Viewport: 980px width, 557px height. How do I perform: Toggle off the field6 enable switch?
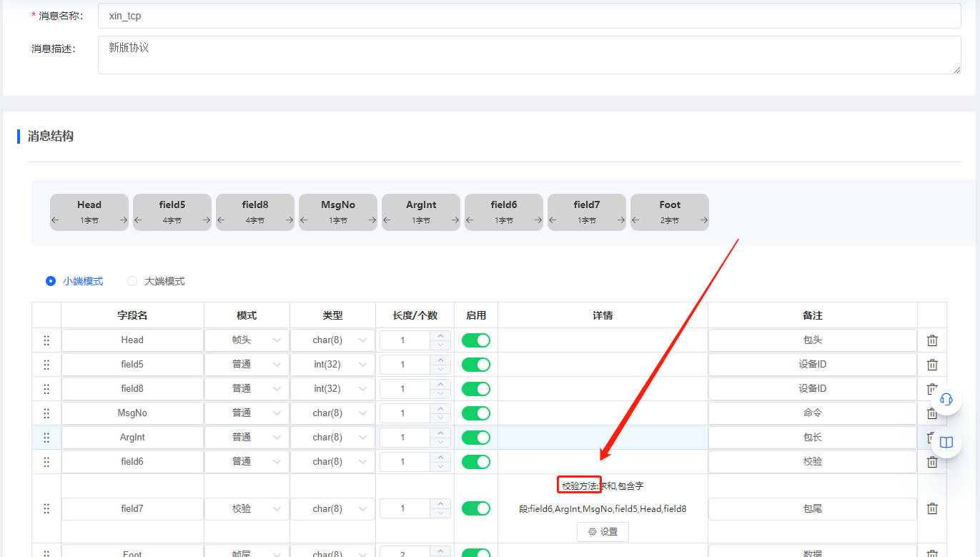click(x=475, y=462)
